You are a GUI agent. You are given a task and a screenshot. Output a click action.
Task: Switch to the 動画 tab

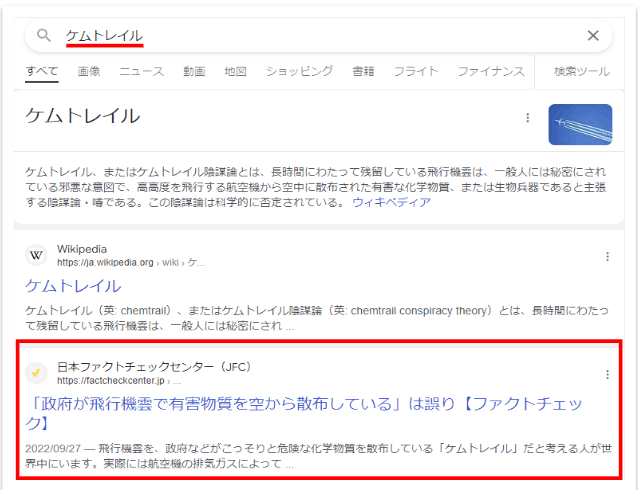point(194,71)
